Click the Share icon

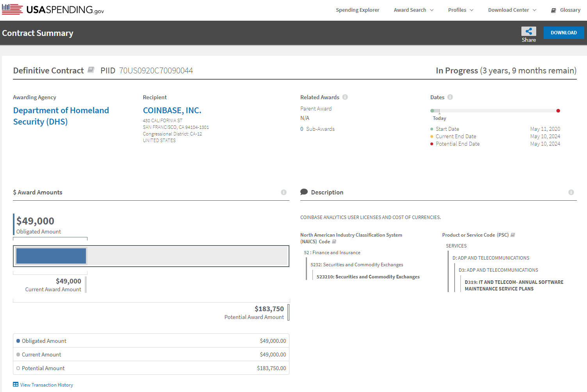pyautogui.click(x=528, y=31)
